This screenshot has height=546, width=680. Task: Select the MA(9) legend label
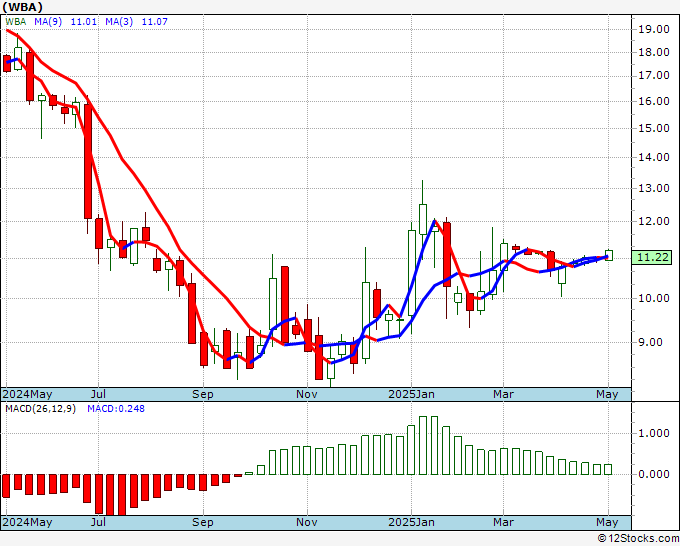[x=48, y=22]
